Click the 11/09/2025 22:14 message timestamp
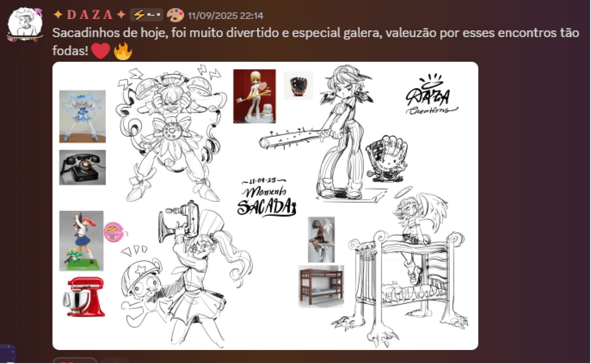Viewport: 591px width, 364px height. (226, 16)
